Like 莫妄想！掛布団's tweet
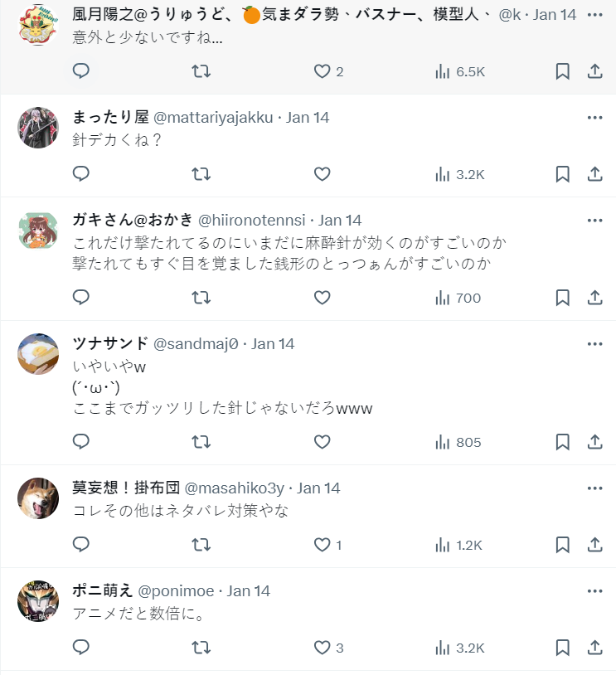616x675 pixels. [x=323, y=545]
